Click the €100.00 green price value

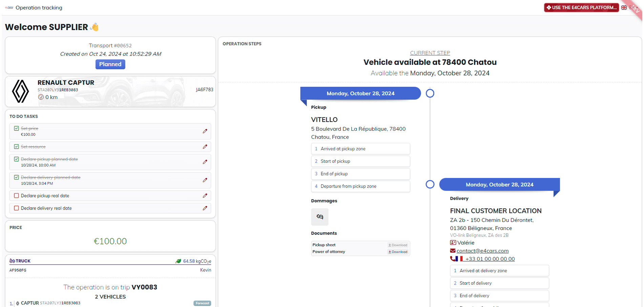click(x=110, y=241)
